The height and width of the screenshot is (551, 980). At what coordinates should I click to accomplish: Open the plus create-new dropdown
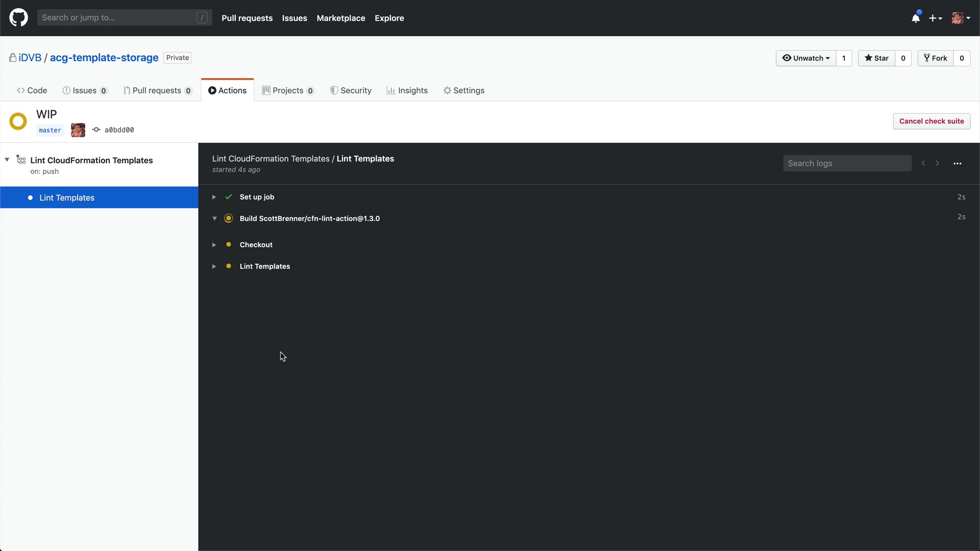[x=935, y=18]
